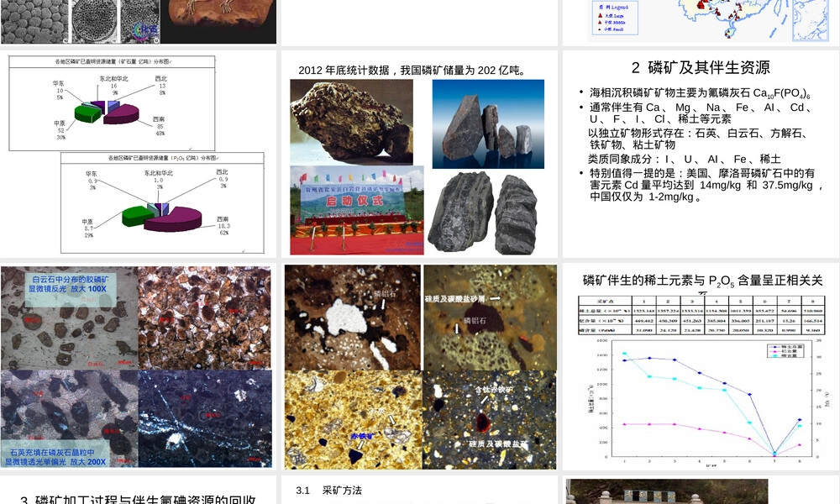Image resolution: width=840 pixels, height=504 pixels.
Task: Click the text 2012 年底统计数据，我国磷矿储量为 202 亿吨
Action: (413, 71)
